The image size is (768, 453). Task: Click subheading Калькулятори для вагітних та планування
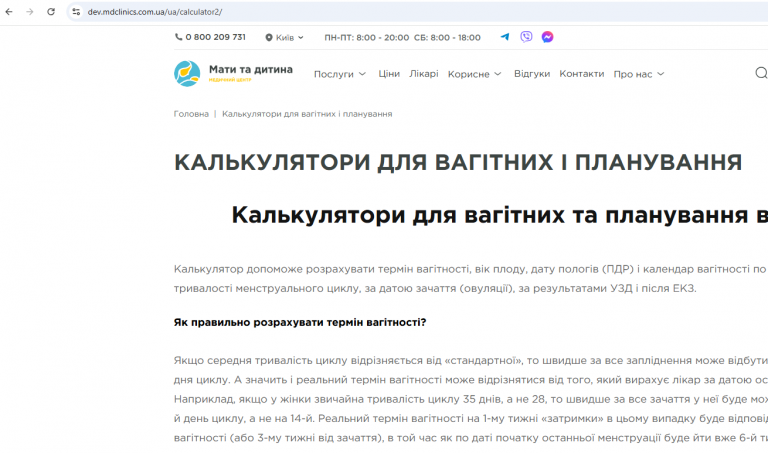[x=490, y=215]
